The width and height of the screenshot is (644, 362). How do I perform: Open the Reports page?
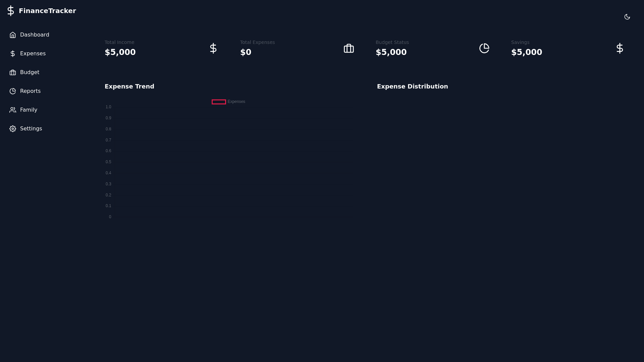point(30,91)
